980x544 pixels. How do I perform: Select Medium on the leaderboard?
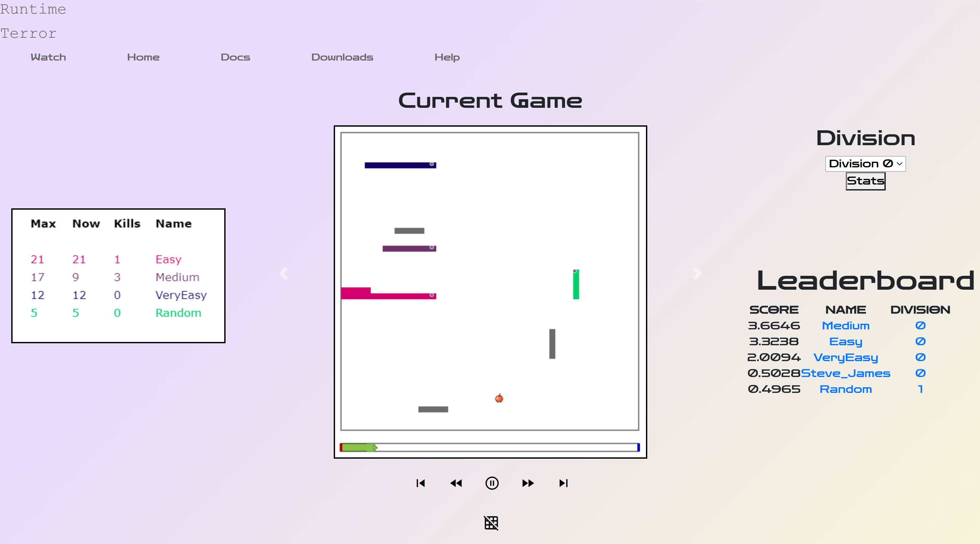pos(846,326)
